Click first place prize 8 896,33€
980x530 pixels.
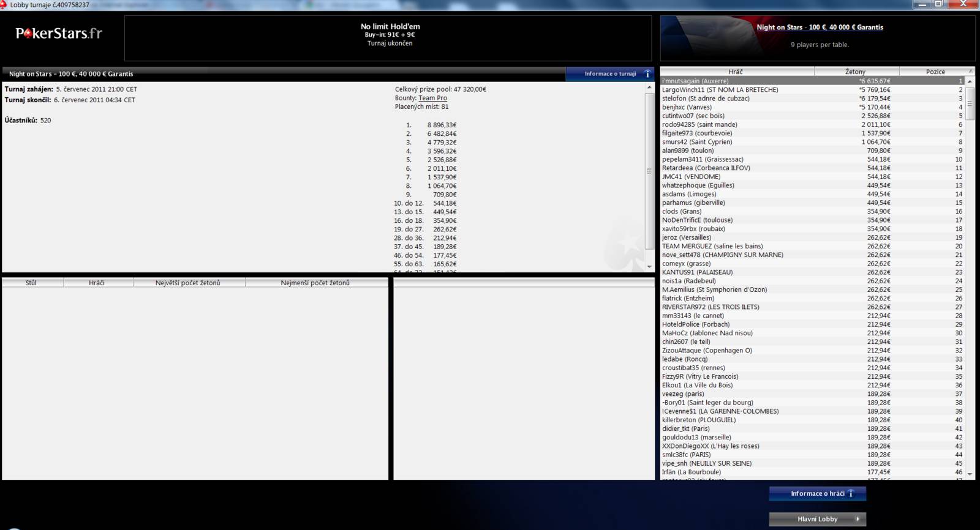[x=442, y=125]
